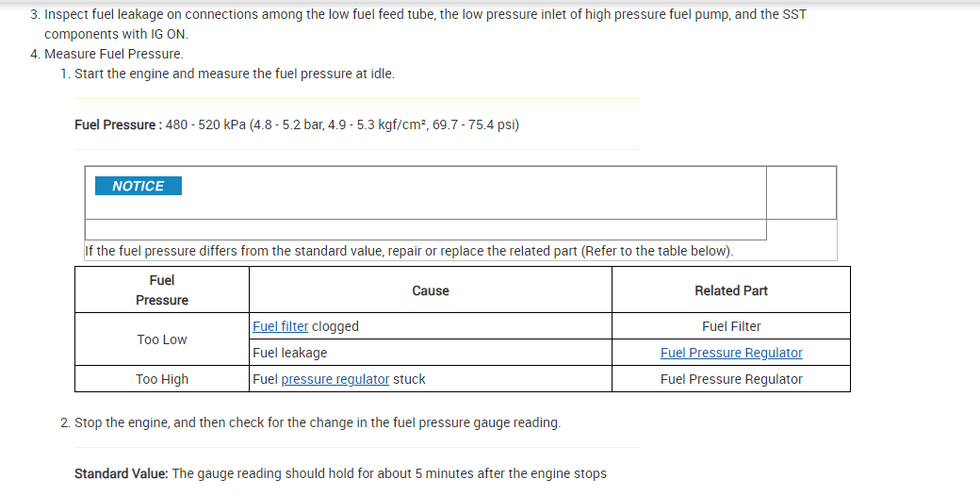Select the Too High table cell
980x496 pixels.
pos(162,379)
